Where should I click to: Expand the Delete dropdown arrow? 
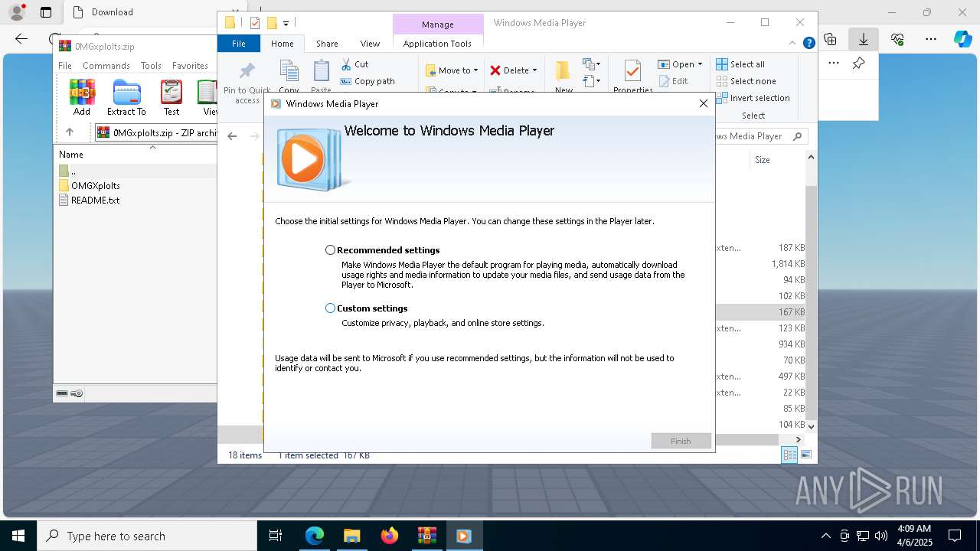534,70
